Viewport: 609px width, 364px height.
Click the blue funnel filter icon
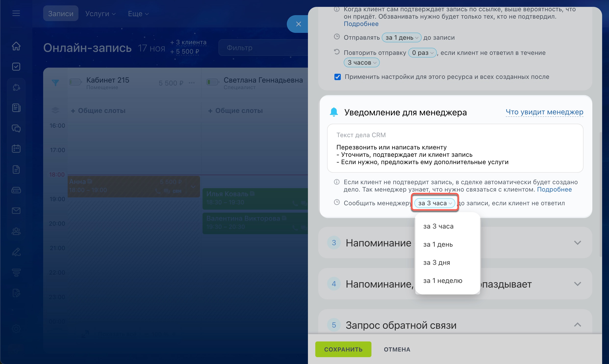coord(55,83)
